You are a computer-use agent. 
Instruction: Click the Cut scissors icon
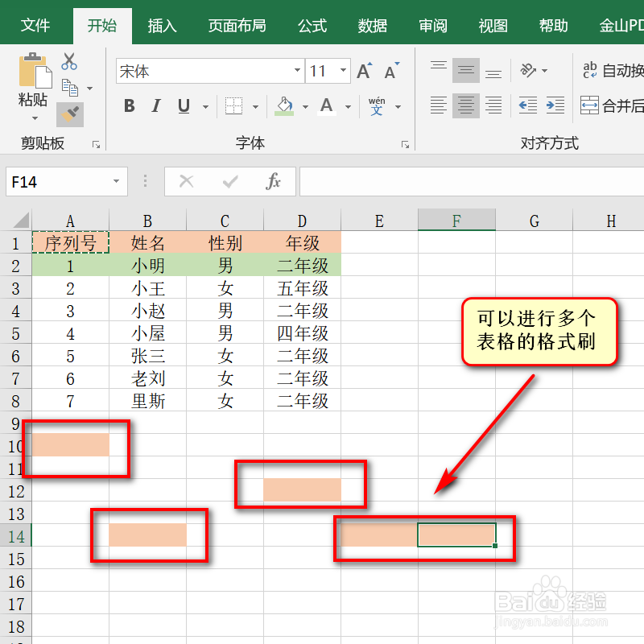(68, 61)
